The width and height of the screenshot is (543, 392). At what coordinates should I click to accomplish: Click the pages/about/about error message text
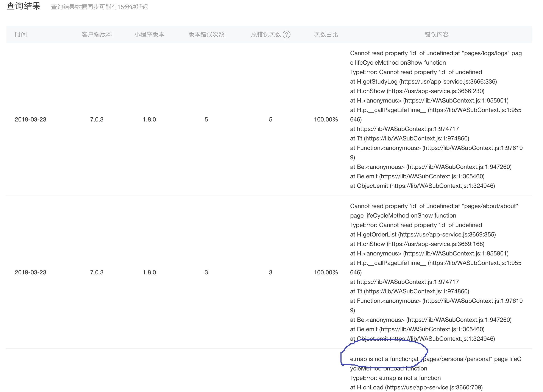click(x=434, y=206)
